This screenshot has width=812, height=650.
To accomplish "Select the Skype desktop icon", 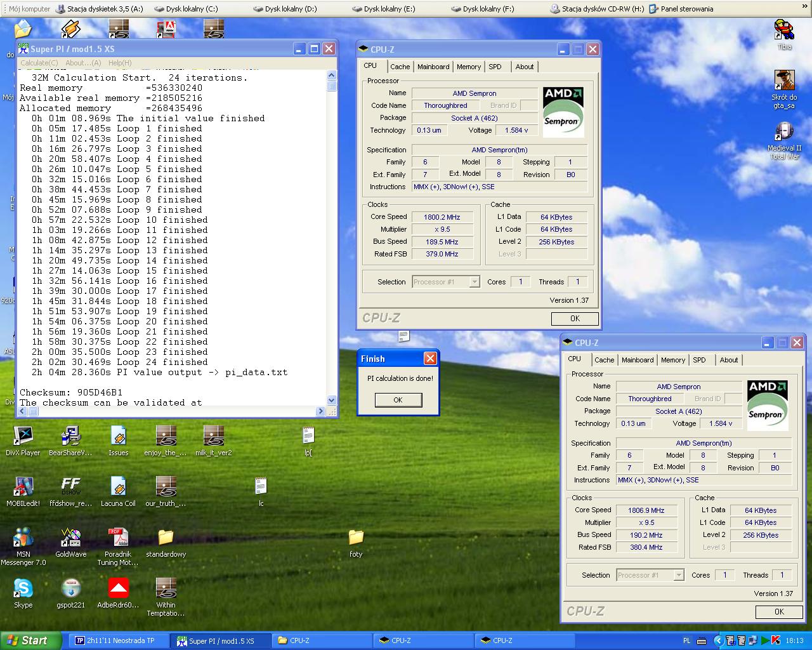I will point(23,593).
